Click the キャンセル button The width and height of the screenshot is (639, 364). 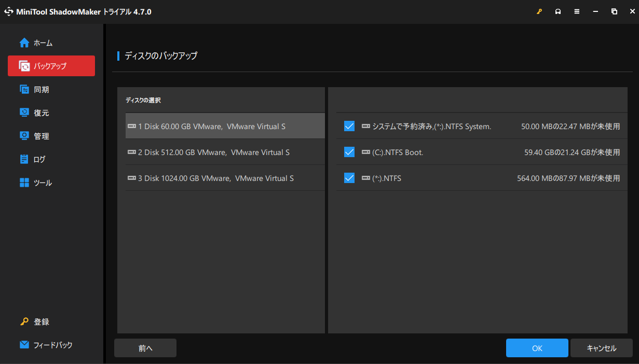coord(602,348)
